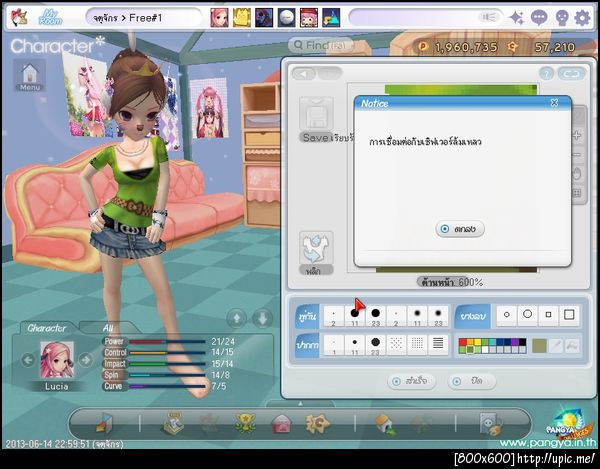600x469 pixels.
Task: Select the scattered dots pattern pen
Action: click(x=396, y=345)
